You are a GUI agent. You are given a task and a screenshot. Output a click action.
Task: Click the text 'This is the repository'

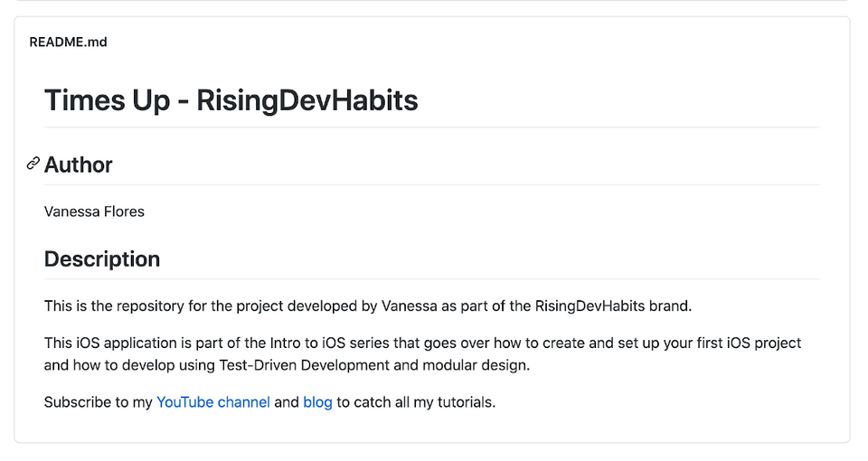114,306
